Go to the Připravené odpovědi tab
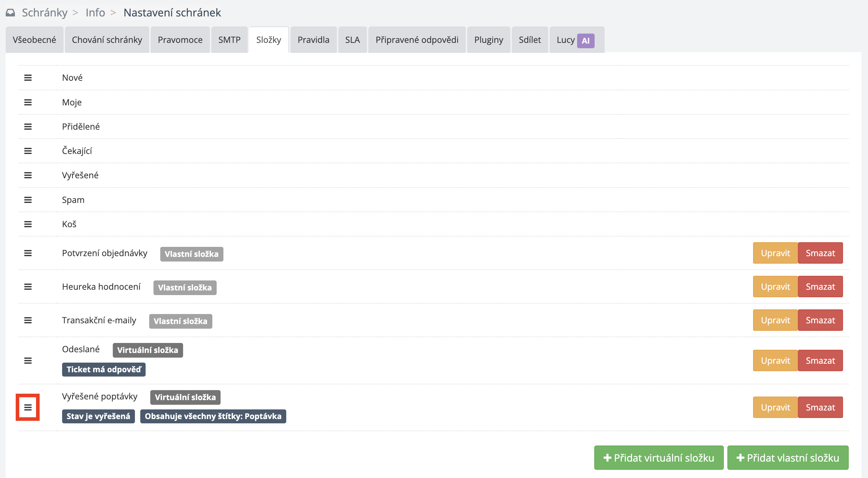The image size is (868, 478). [417, 40]
